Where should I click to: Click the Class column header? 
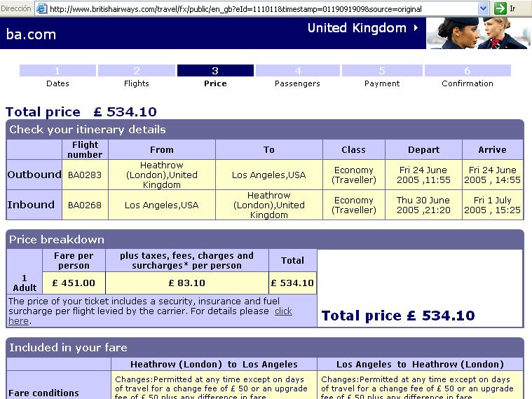click(354, 149)
